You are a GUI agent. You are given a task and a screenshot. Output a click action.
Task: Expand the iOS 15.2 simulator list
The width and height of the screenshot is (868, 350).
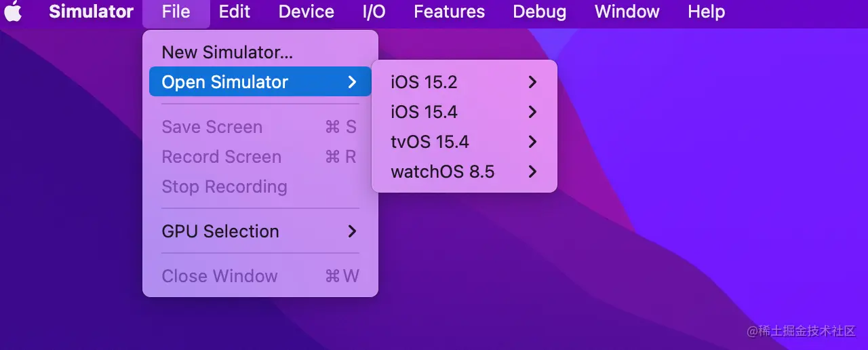(465, 82)
